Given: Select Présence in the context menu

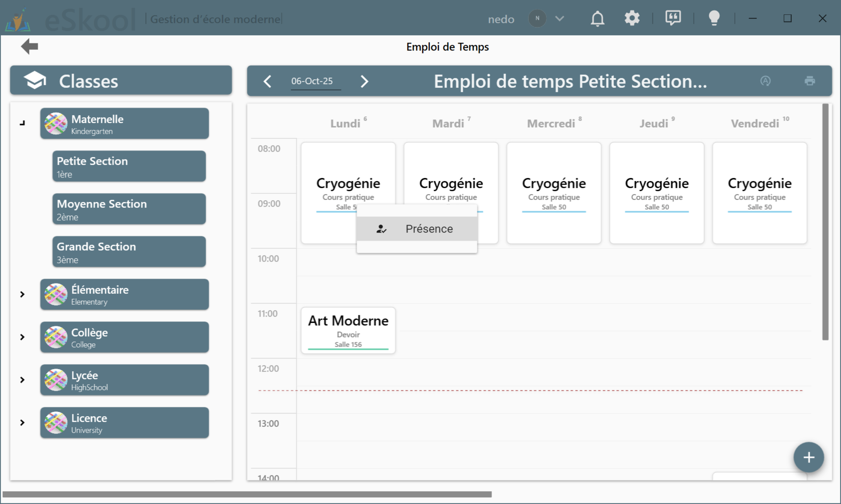Looking at the screenshot, I should [x=417, y=229].
